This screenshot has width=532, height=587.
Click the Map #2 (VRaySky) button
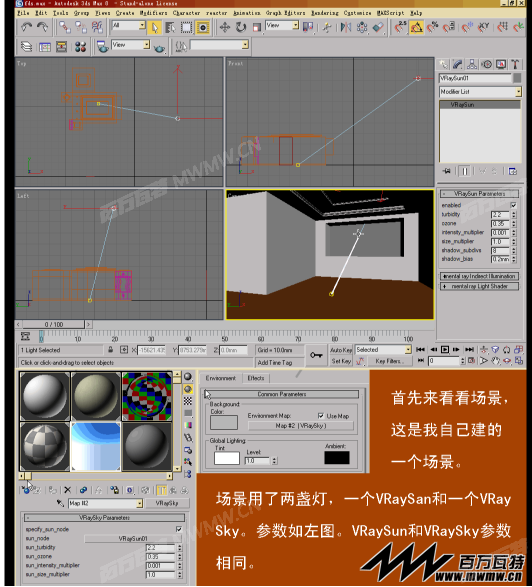tap(301, 426)
